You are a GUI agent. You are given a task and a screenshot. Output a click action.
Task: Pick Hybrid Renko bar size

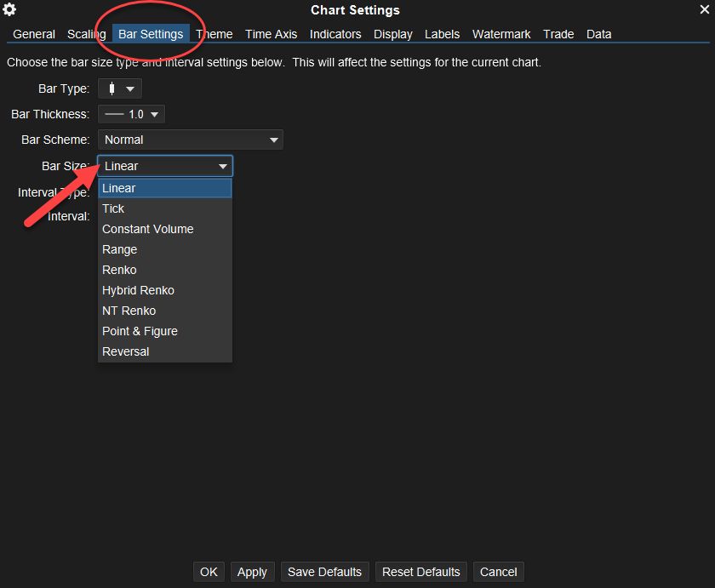138,290
